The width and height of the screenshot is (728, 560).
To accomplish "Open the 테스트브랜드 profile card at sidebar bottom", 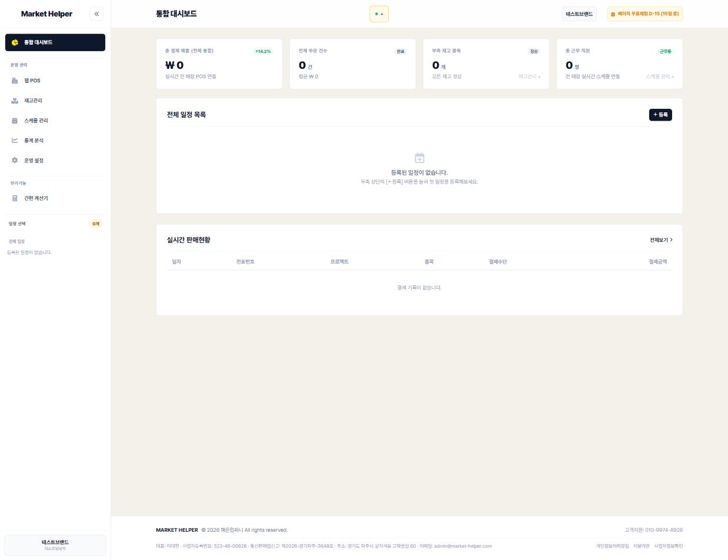I will [55, 545].
